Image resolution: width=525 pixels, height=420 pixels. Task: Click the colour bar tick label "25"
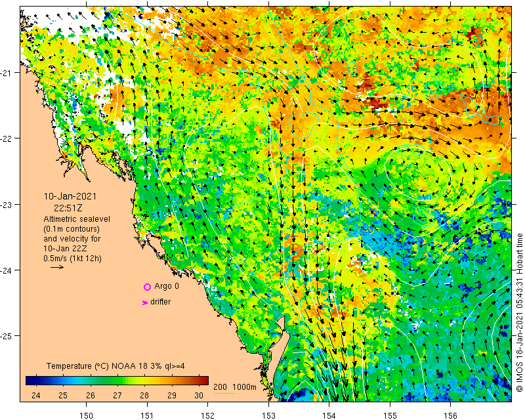(63, 396)
